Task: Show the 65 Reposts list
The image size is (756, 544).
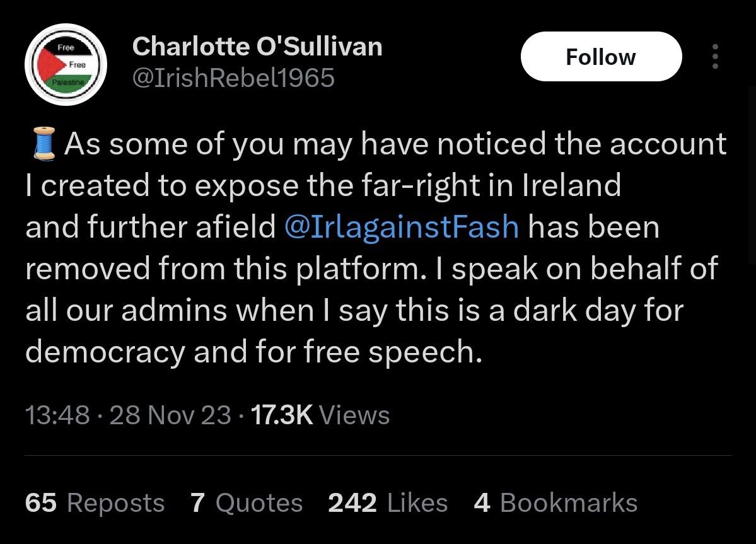Action: pos(95,503)
